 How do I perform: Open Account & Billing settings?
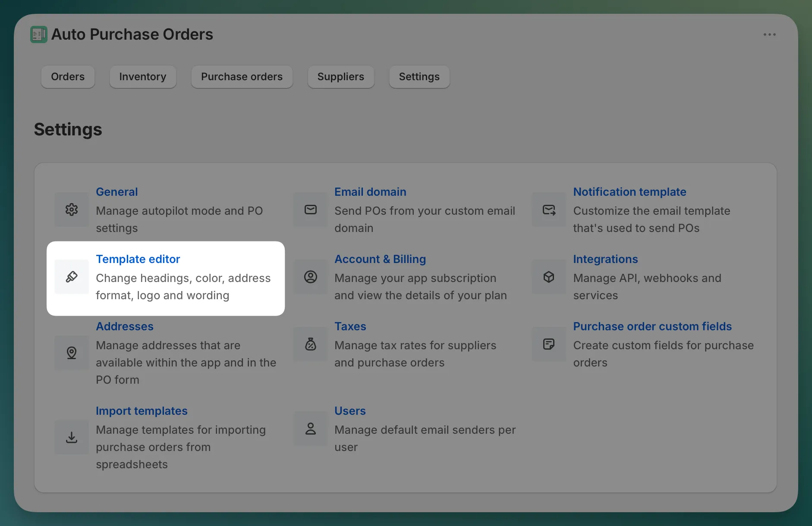coord(380,259)
